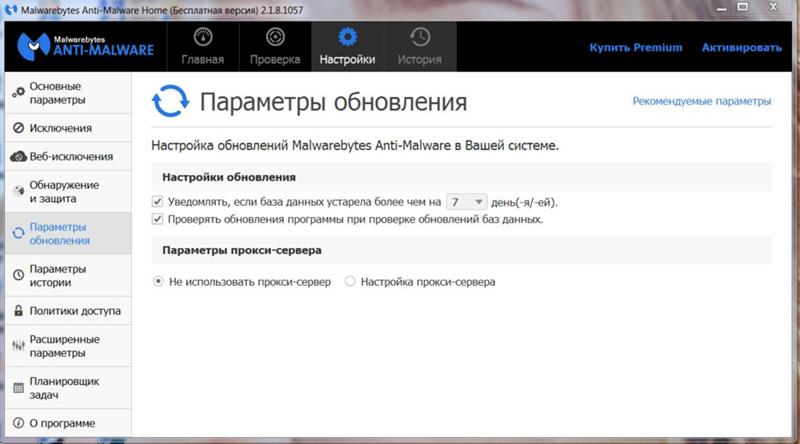
Task: Click the Активировать link
Action: tap(741, 47)
